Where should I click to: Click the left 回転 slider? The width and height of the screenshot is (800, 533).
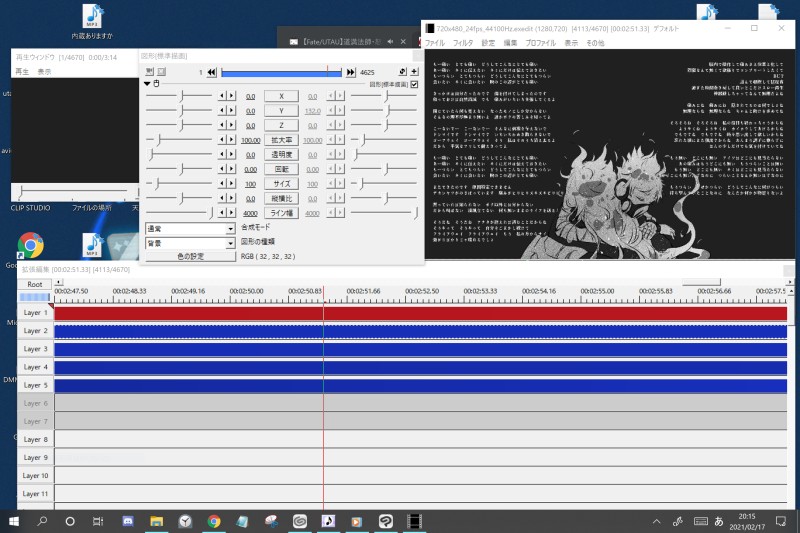click(x=179, y=169)
